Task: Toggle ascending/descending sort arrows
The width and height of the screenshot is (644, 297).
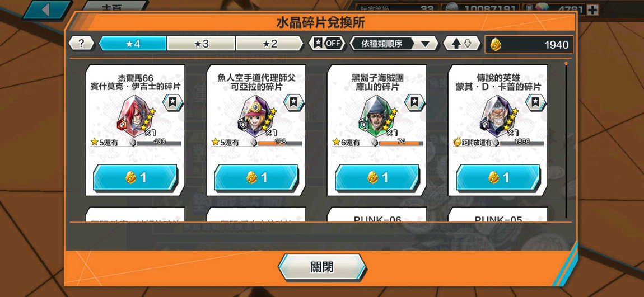Action: 461,44
